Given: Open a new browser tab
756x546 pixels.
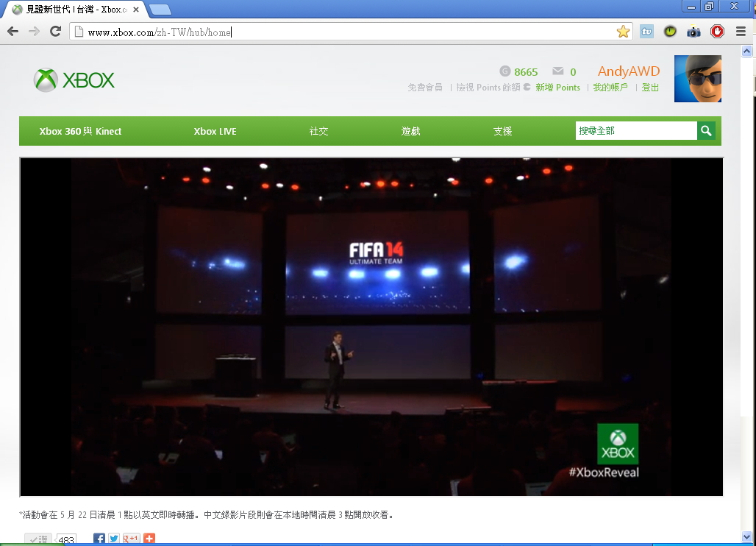Looking at the screenshot, I should (160, 9).
